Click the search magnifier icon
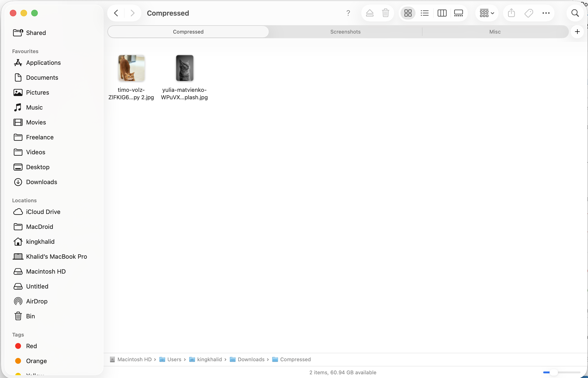 pos(575,13)
